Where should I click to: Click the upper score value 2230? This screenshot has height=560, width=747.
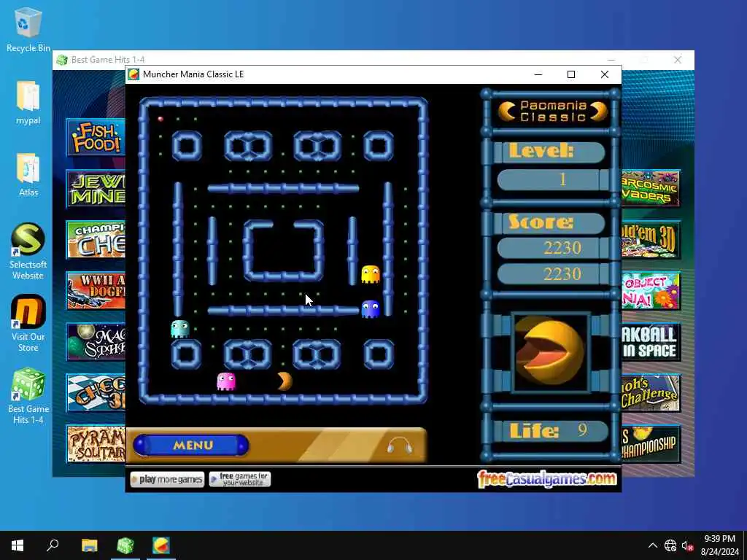[x=553, y=248]
